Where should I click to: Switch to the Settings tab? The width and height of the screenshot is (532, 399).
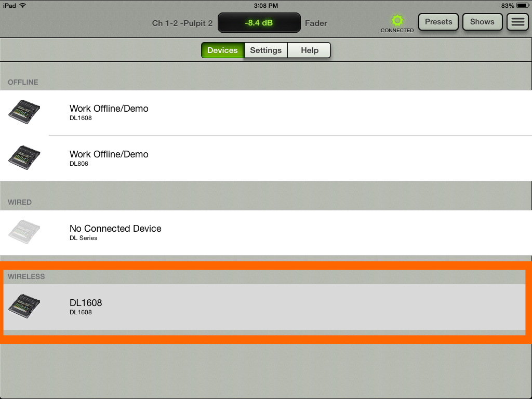(x=265, y=50)
